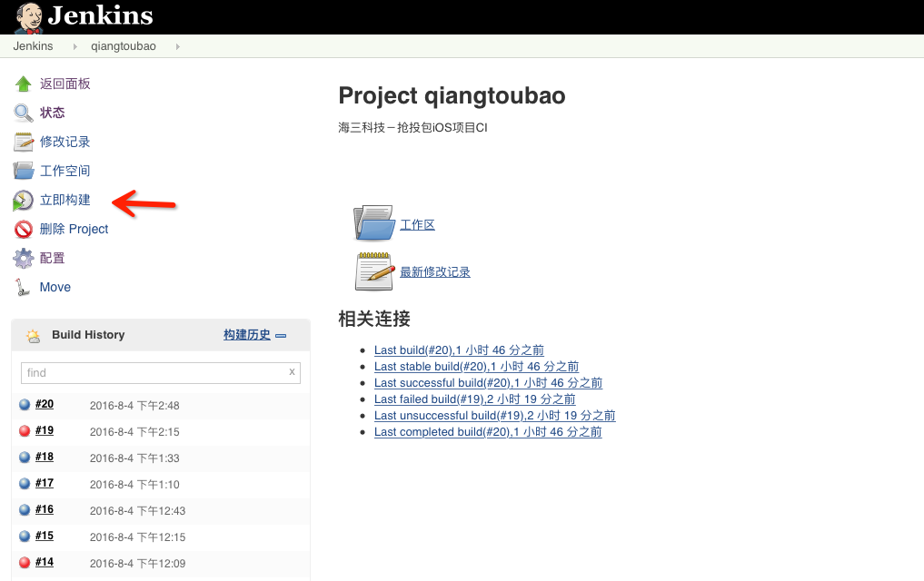Click the blue status ball for build #17

pos(25,483)
